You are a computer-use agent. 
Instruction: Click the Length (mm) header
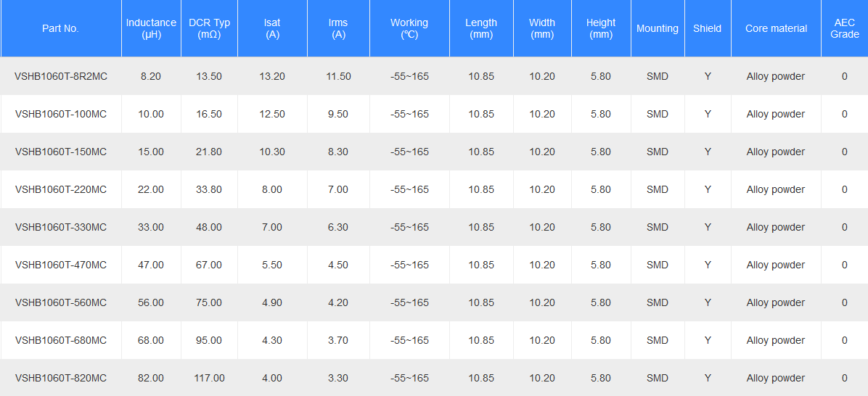click(x=482, y=28)
